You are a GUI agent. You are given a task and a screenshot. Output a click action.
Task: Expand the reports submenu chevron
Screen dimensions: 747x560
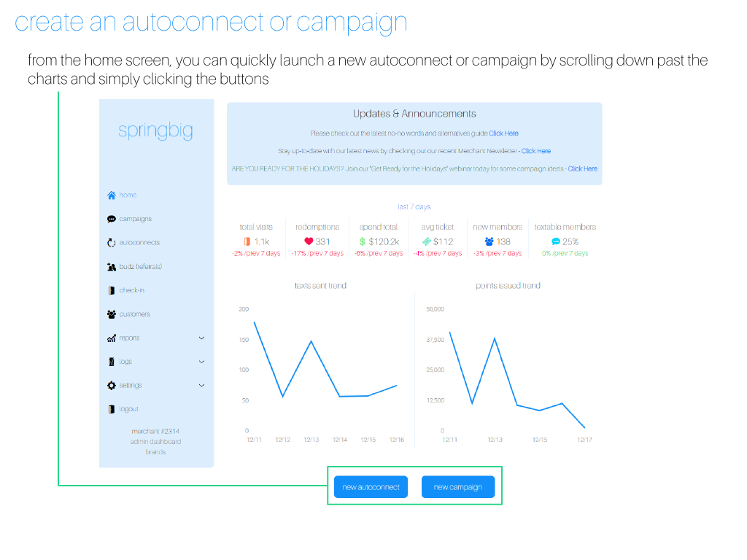pos(202,338)
